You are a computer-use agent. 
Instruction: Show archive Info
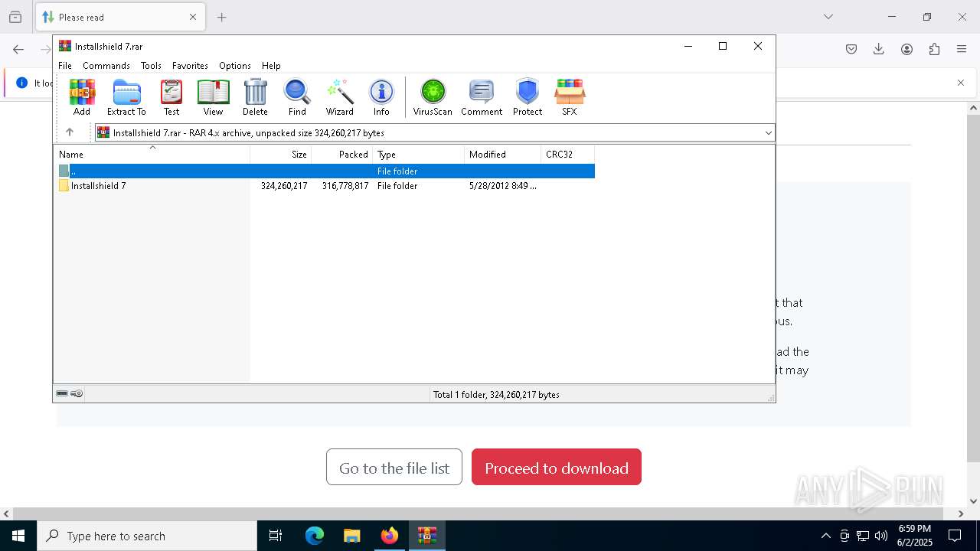point(381,97)
